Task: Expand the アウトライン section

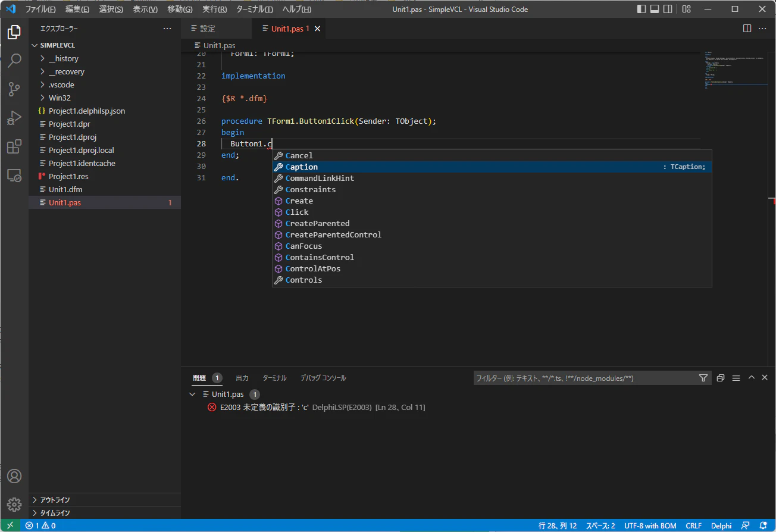Action: (105, 500)
